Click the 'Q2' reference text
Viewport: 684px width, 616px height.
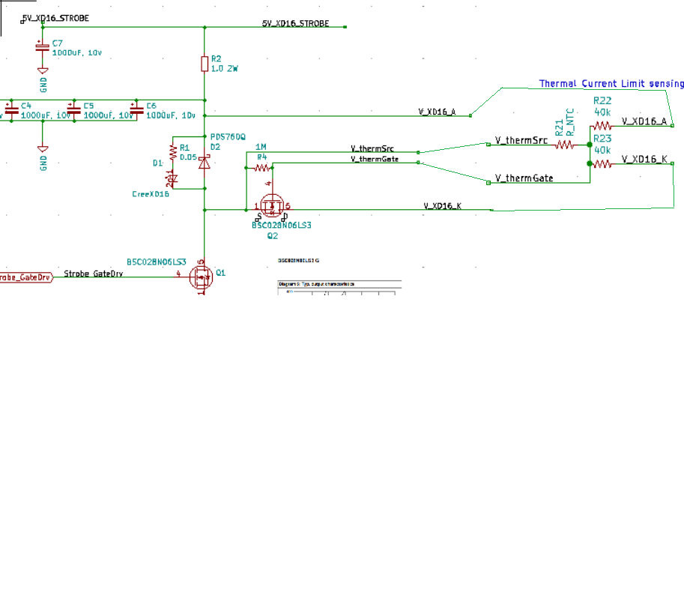[273, 236]
